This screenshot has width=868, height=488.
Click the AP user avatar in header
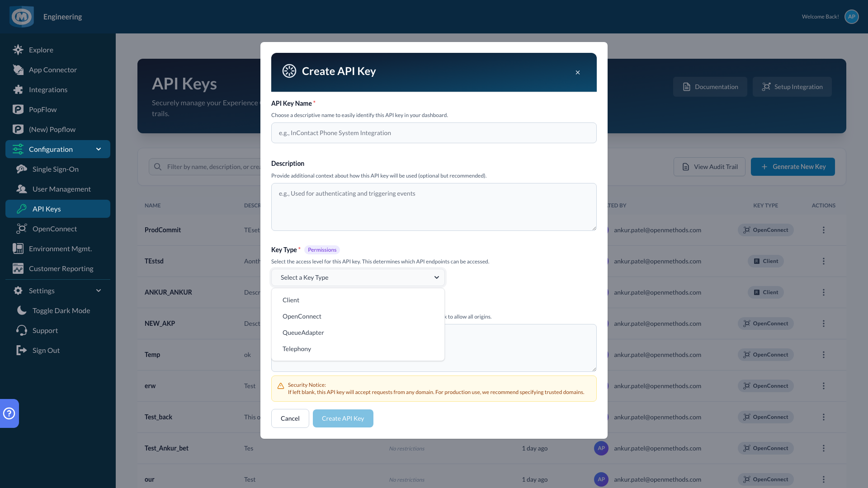pos(852,17)
